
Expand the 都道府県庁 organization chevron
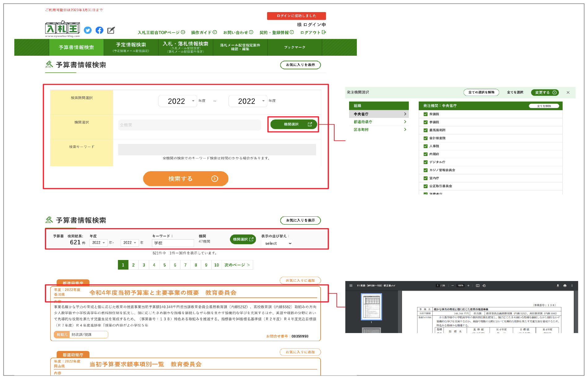pos(405,122)
